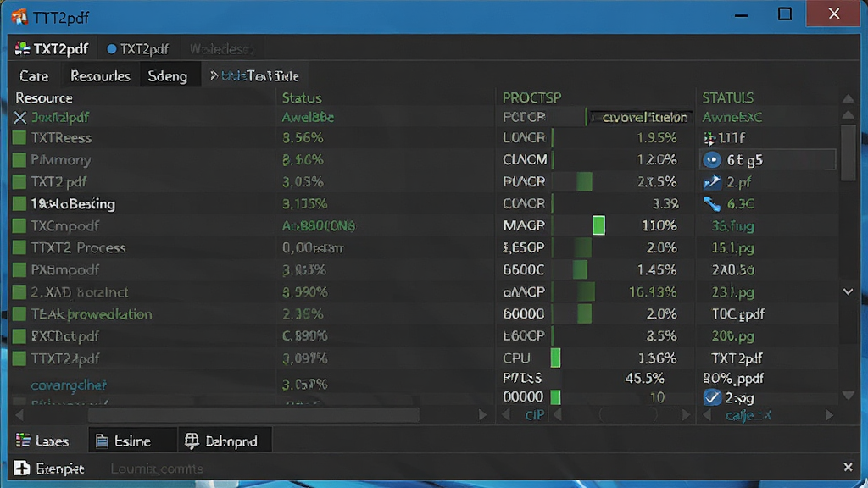Click the right arrow after cafje text

coord(829,415)
